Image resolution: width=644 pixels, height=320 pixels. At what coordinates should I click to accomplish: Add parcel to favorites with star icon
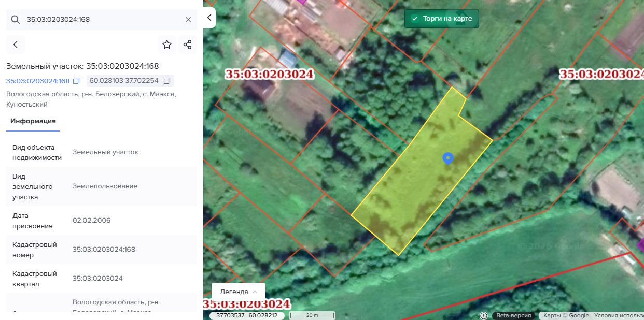[167, 45]
